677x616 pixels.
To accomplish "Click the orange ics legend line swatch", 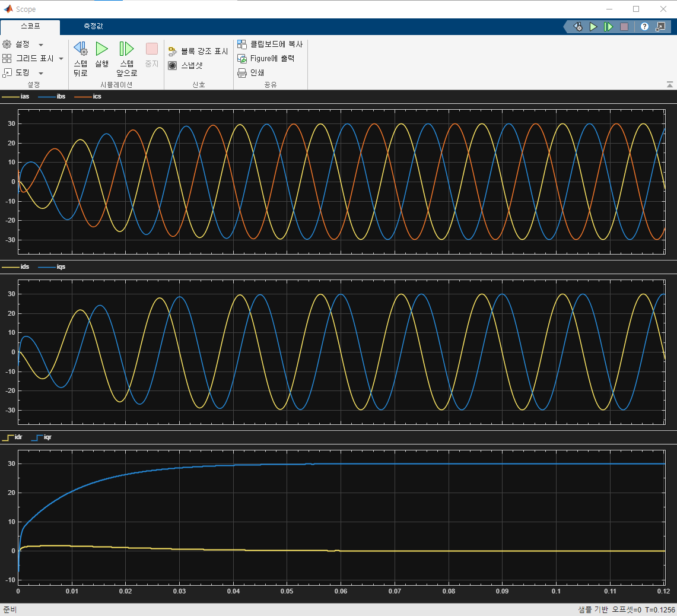I will tap(83, 96).
